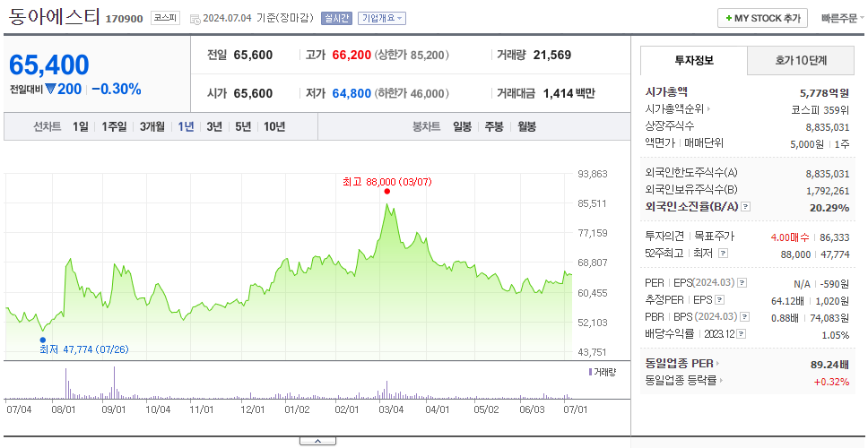The height and width of the screenshot is (448, 868).
Task: Select the 1주일 line chart period
Action: point(114,126)
